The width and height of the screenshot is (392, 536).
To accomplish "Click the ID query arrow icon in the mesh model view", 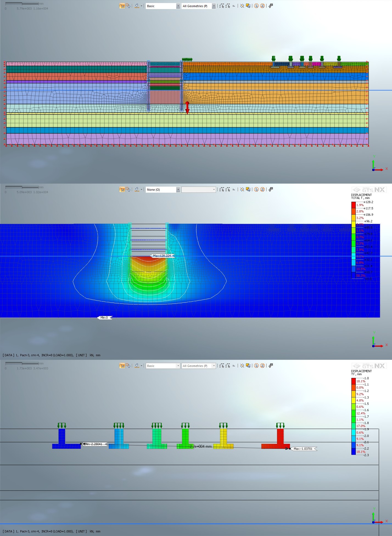I will (x=271, y=6).
